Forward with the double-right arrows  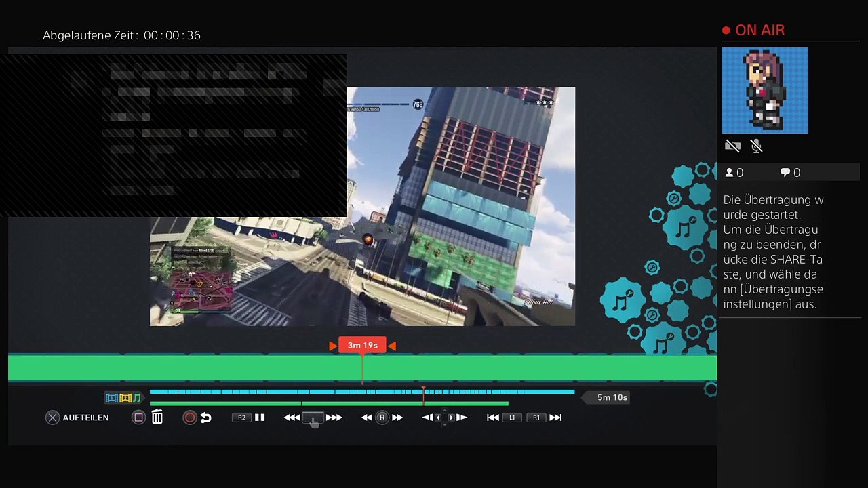pyautogui.click(x=397, y=418)
